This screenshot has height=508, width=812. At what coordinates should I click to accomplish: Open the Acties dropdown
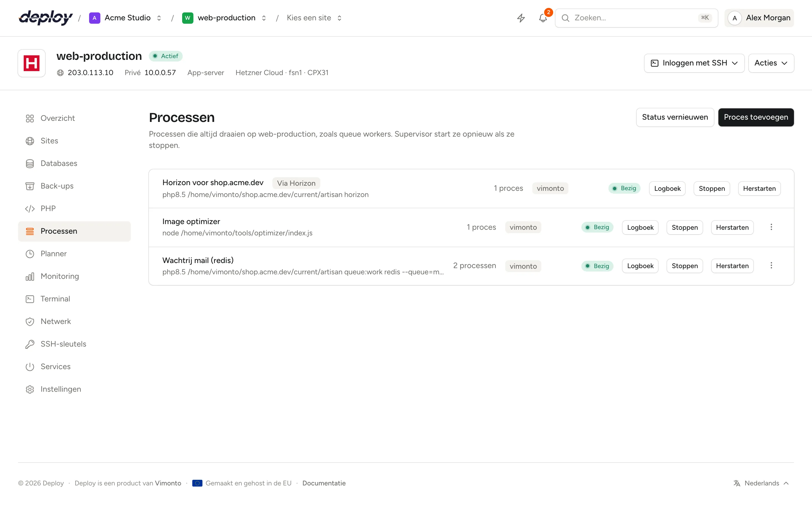coord(771,63)
